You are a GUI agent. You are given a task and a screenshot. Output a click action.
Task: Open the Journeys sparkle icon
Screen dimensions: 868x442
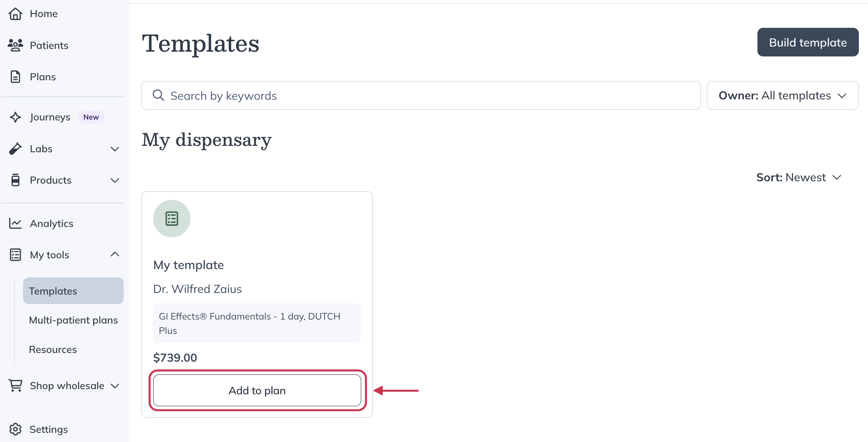click(16, 117)
